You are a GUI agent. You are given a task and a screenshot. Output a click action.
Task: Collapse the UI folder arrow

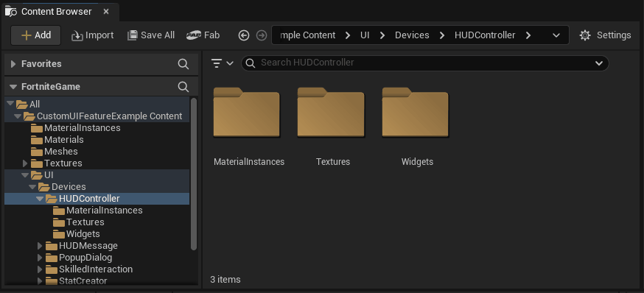[25, 174]
